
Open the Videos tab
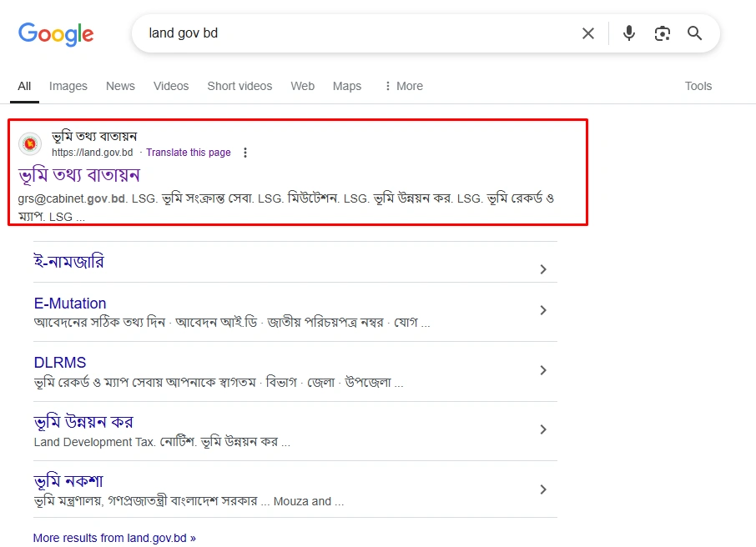(x=171, y=86)
